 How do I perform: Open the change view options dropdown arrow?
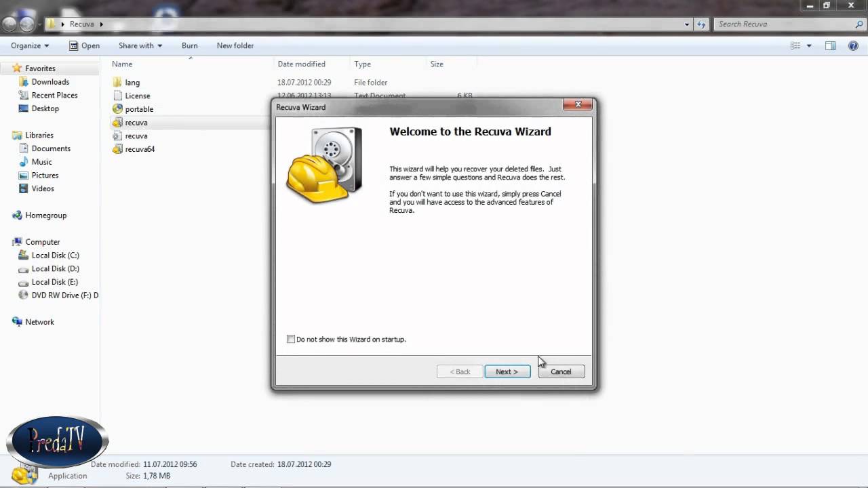coord(809,45)
